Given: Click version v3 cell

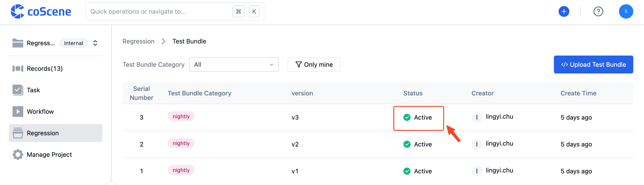Looking at the screenshot, I should click(295, 117).
